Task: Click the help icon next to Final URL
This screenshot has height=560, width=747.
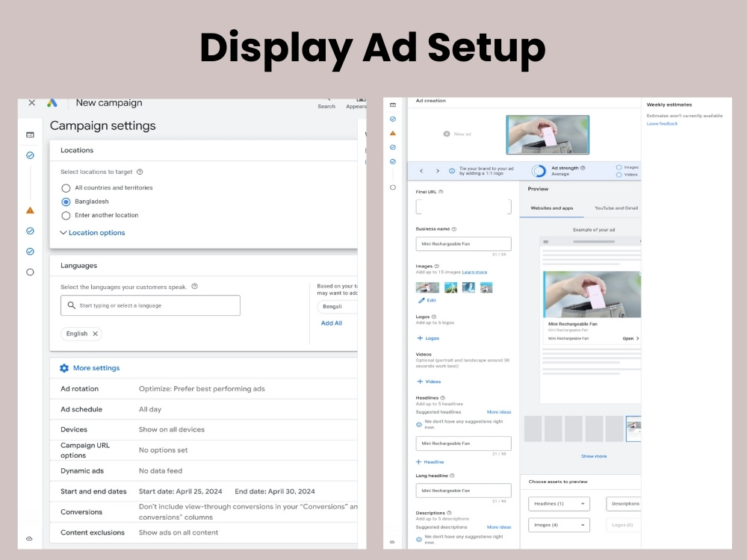Action: [441, 192]
